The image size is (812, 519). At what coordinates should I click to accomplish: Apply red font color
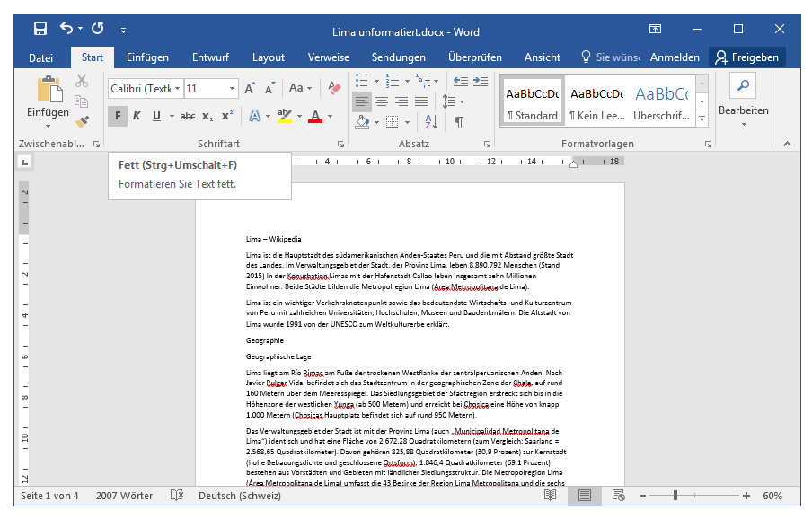[x=315, y=116]
